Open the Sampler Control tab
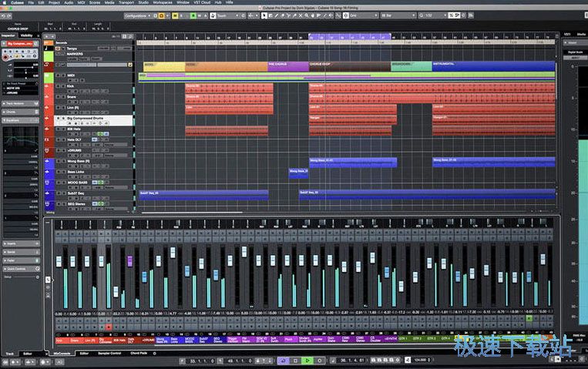 tap(109, 354)
